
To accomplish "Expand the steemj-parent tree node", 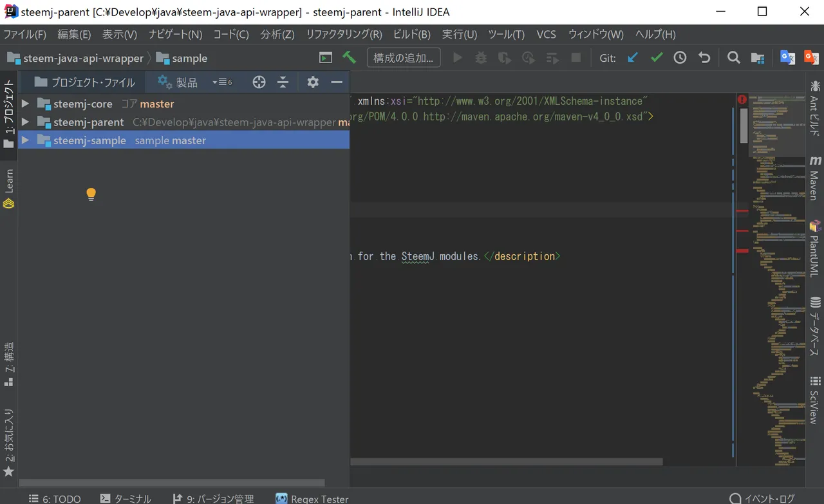I will click(x=25, y=122).
